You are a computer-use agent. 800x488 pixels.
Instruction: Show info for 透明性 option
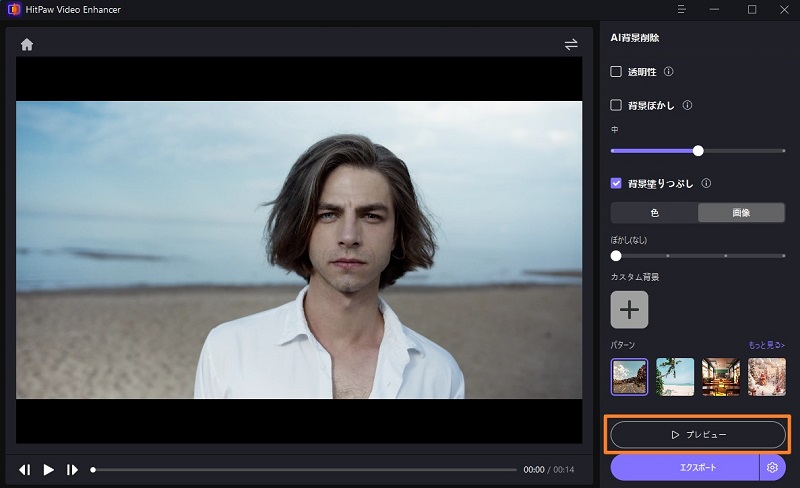(669, 72)
